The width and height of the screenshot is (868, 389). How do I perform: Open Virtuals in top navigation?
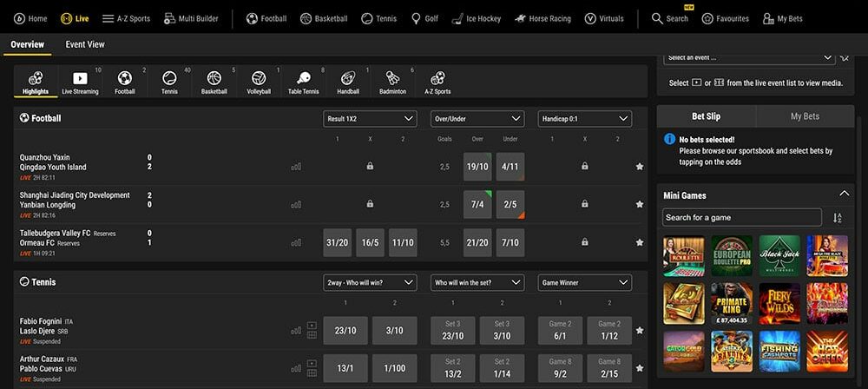pyautogui.click(x=604, y=18)
